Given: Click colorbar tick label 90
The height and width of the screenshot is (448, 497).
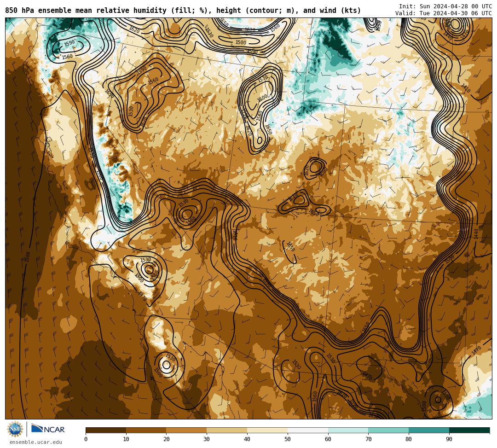Looking at the screenshot, I should [450, 439].
